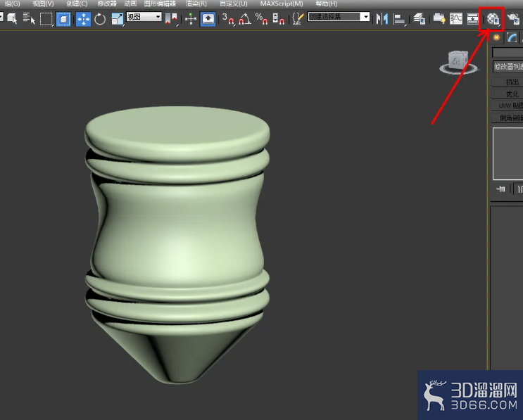
Task: Toggle Percent Snap
Action: click(262, 19)
